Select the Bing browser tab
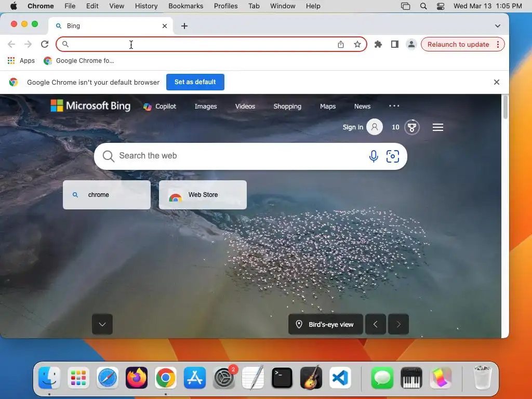The image size is (532, 399). click(110, 26)
